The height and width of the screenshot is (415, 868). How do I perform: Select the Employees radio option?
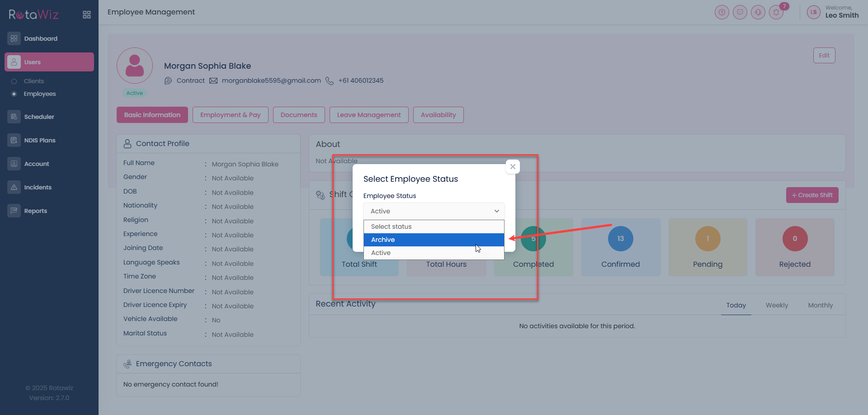[x=14, y=94]
